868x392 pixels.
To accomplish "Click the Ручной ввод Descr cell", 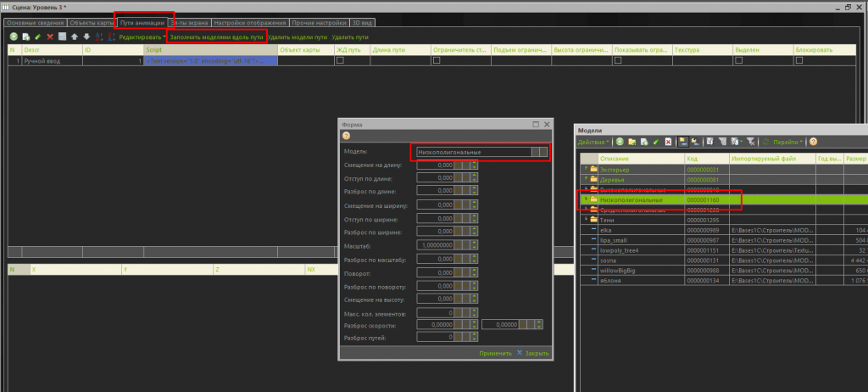I will pos(52,61).
